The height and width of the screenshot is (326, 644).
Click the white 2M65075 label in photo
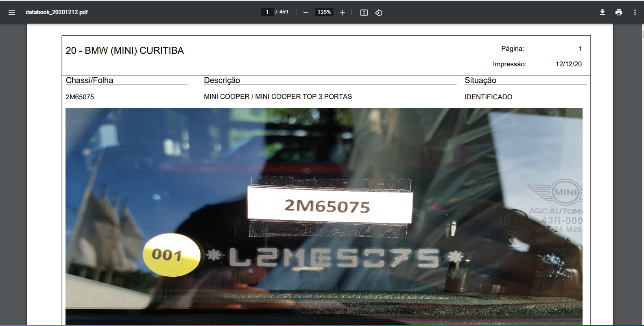(x=329, y=206)
